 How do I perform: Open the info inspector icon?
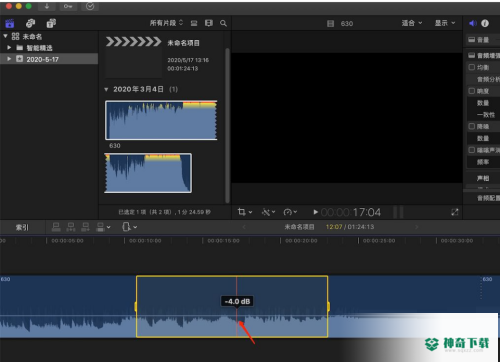[x=485, y=23]
